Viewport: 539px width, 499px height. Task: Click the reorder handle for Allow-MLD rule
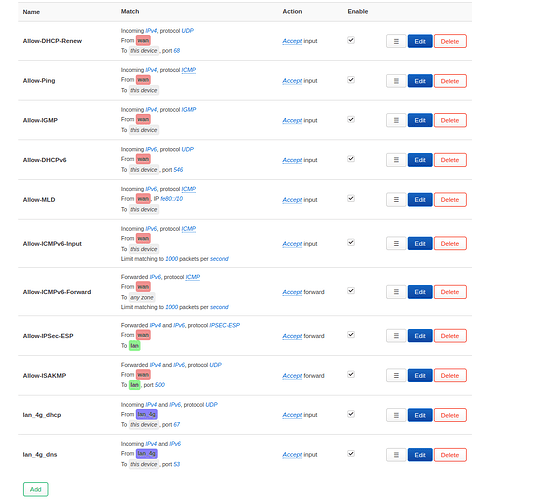pos(396,200)
